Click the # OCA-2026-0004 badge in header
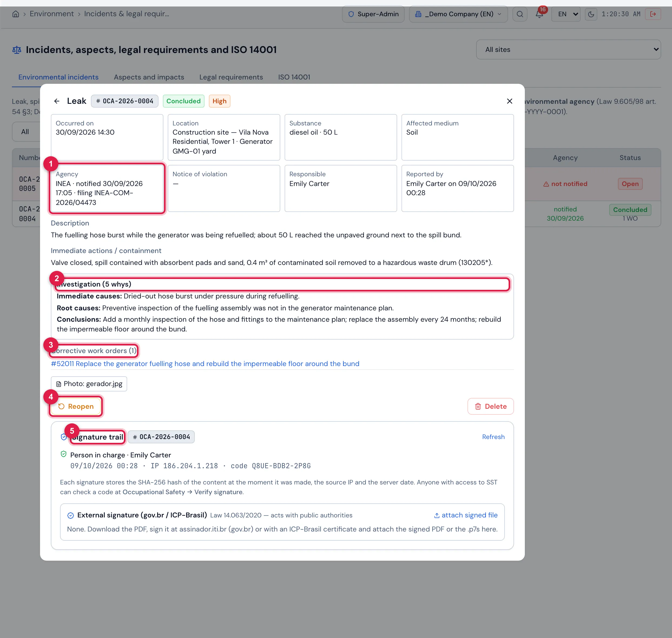This screenshot has height=638, width=672. click(x=124, y=101)
